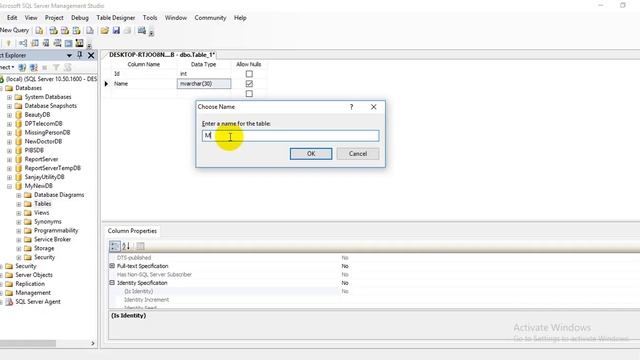Viewport: 640px width, 360px height.
Task: Close the Choose Name dialog
Action: point(373,107)
